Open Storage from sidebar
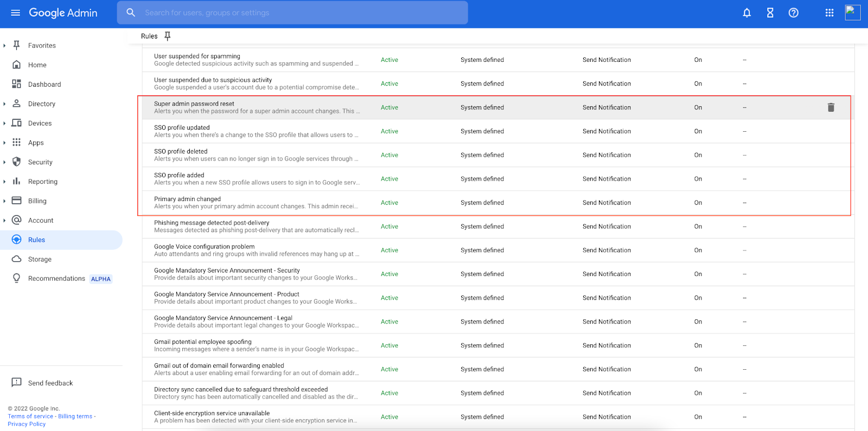 tap(40, 259)
